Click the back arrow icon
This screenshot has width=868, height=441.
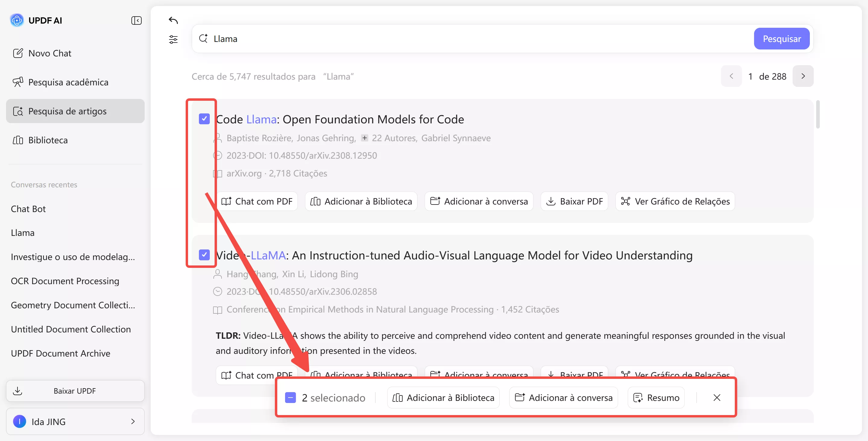tap(173, 20)
